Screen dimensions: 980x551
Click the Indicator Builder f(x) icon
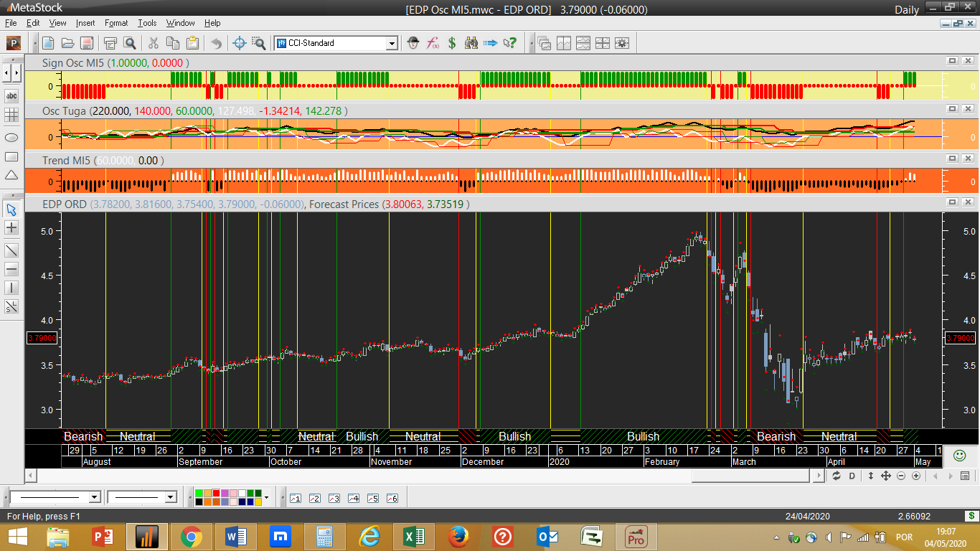(x=433, y=43)
